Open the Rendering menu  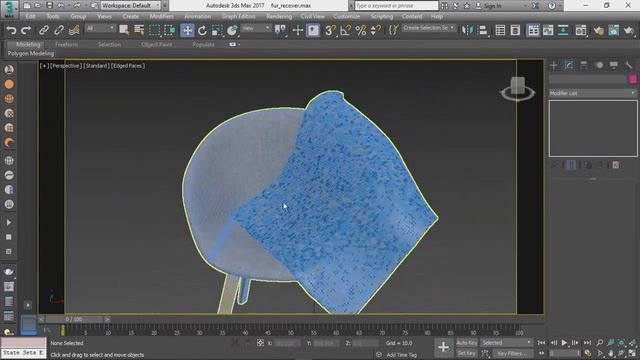279,17
